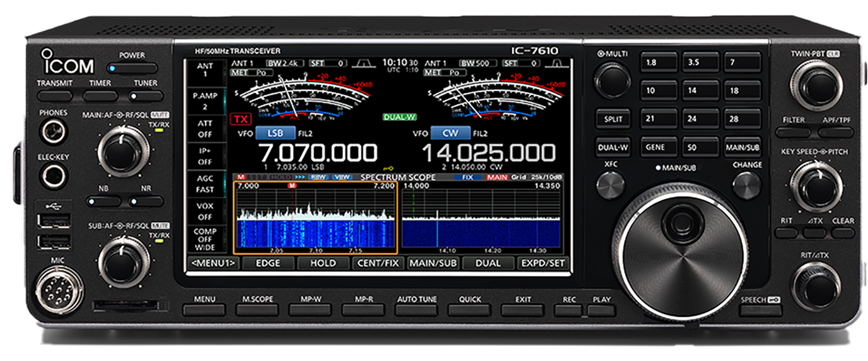
Task: Change the IP+ OFF setting
Action: [205, 158]
